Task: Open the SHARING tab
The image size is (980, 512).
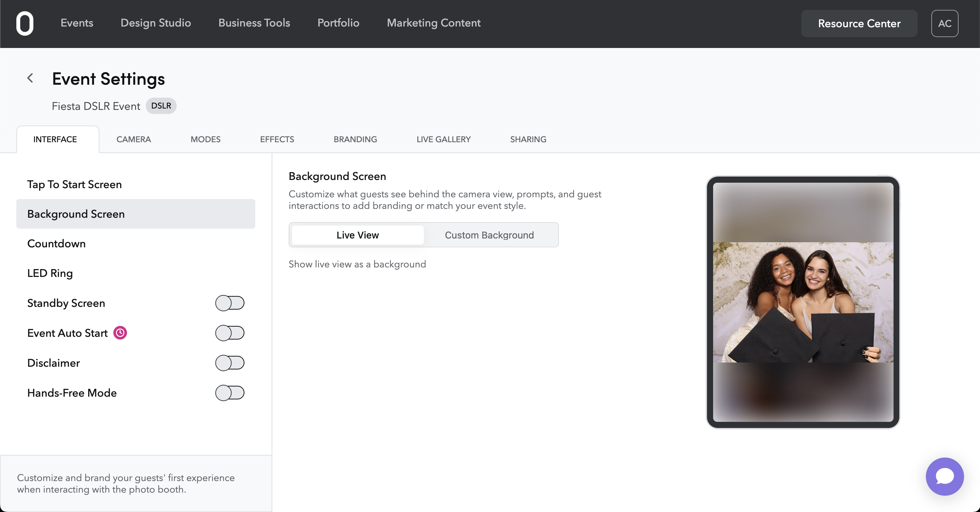Action: [x=528, y=139]
